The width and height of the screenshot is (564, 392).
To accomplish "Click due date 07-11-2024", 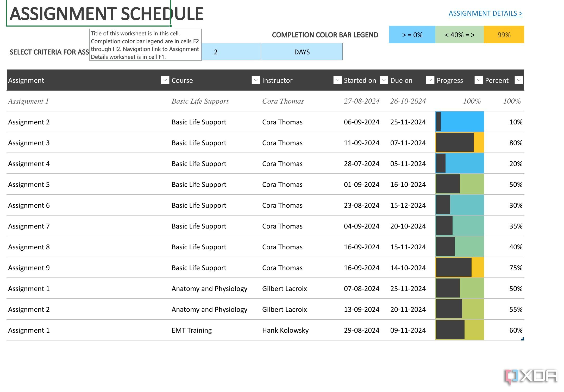I will click(x=408, y=143).
